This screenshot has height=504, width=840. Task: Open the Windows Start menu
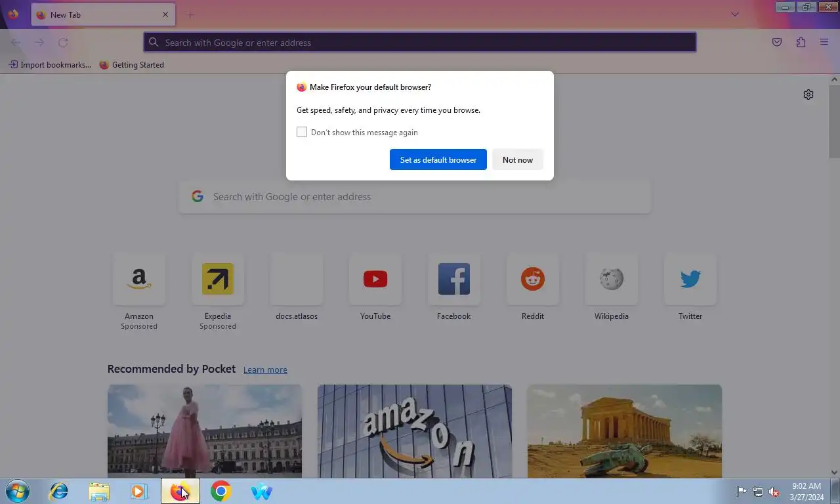point(18,492)
